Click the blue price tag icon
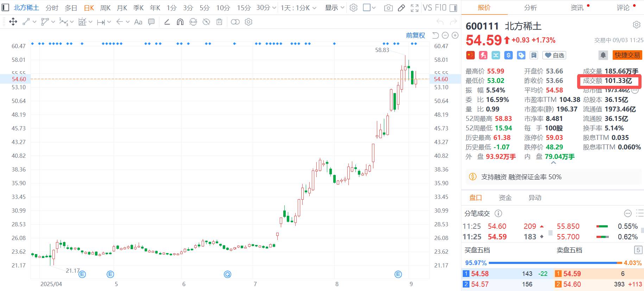This screenshot has width=644, height=291. (521, 55)
